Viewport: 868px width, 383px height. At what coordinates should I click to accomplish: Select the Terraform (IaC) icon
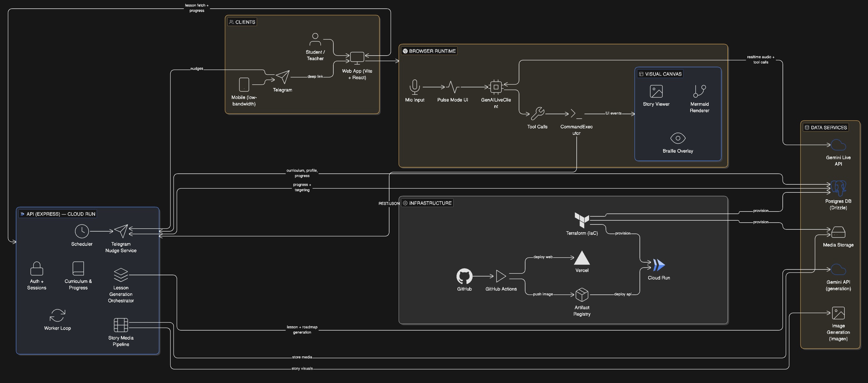click(582, 220)
